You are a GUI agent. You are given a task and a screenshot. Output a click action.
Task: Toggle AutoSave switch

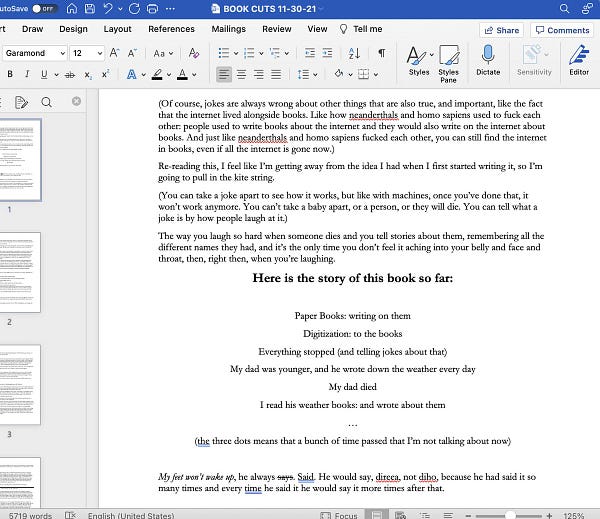pyautogui.click(x=43, y=8)
